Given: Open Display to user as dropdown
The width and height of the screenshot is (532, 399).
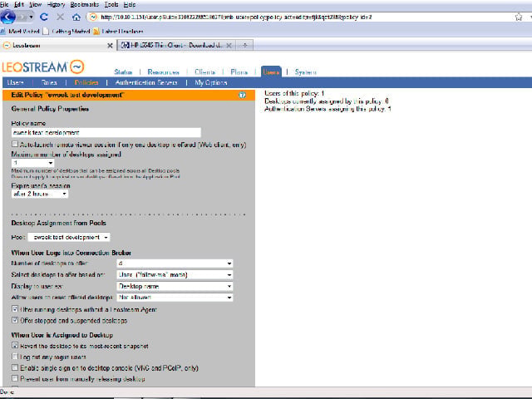Looking at the screenshot, I should [x=175, y=286].
